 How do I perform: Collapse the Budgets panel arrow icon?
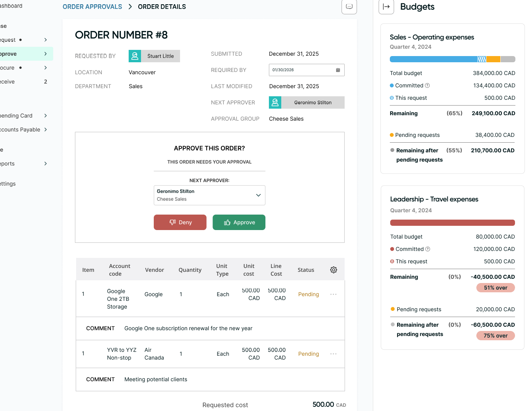click(x=386, y=7)
